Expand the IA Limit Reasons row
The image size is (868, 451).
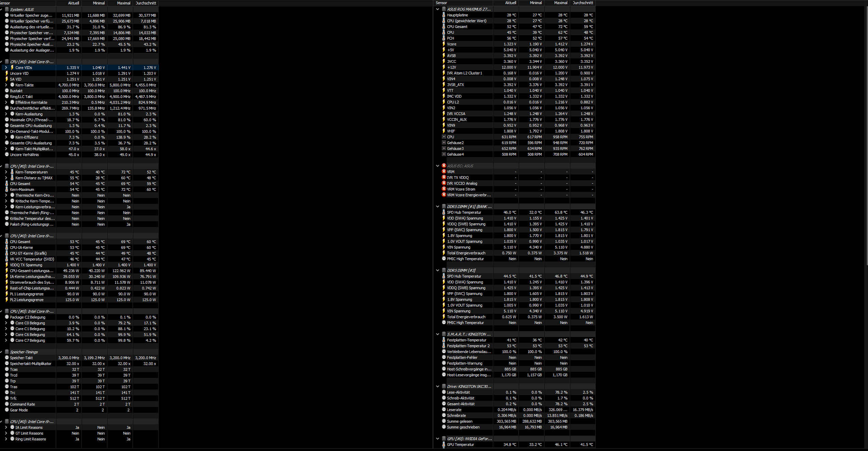6,427
